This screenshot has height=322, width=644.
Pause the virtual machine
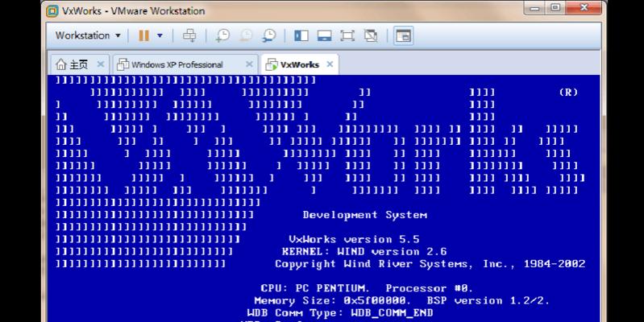pos(143,35)
